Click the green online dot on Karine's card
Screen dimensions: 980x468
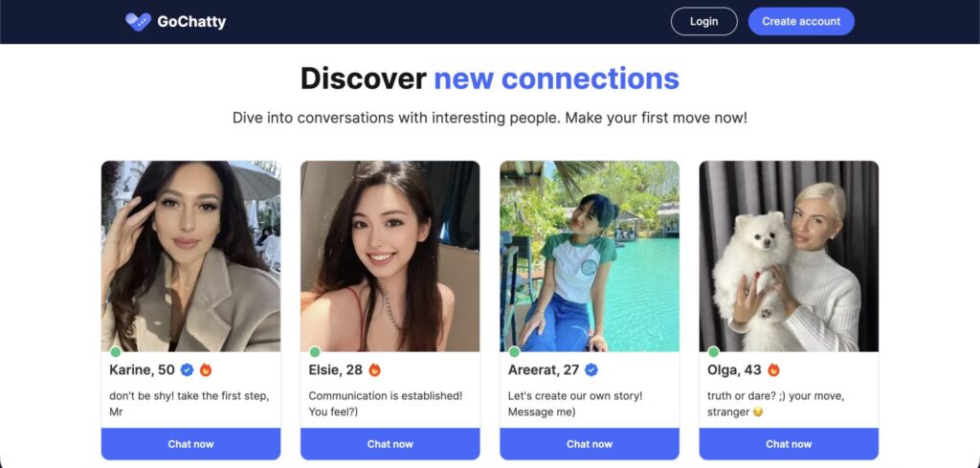click(116, 352)
